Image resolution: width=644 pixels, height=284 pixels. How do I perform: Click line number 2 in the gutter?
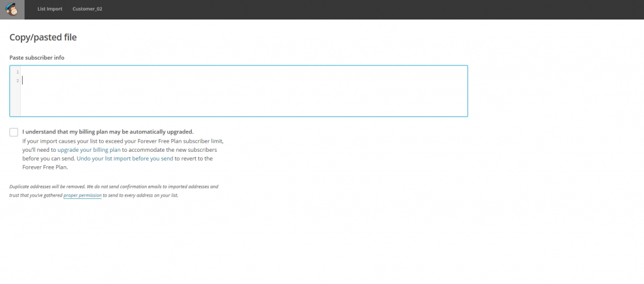(x=18, y=81)
